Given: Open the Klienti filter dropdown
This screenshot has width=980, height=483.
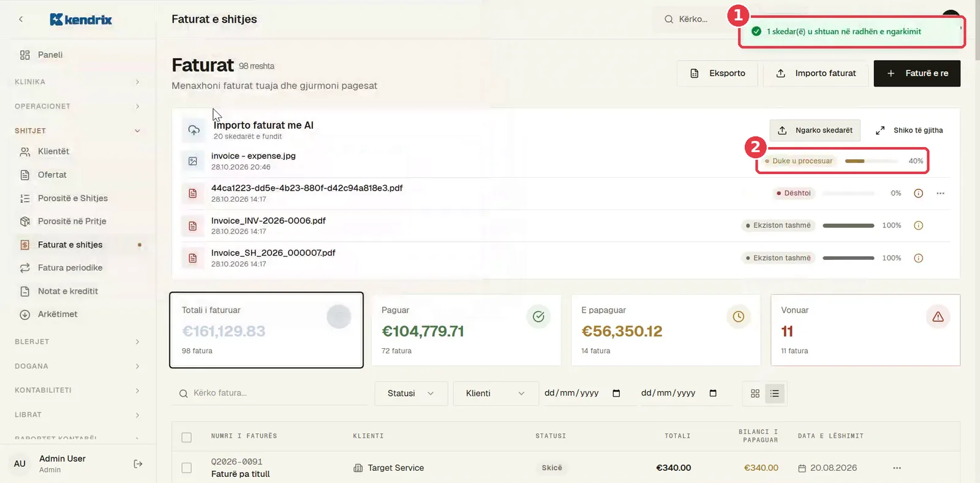Looking at the screenshot, I should point(495,394).
